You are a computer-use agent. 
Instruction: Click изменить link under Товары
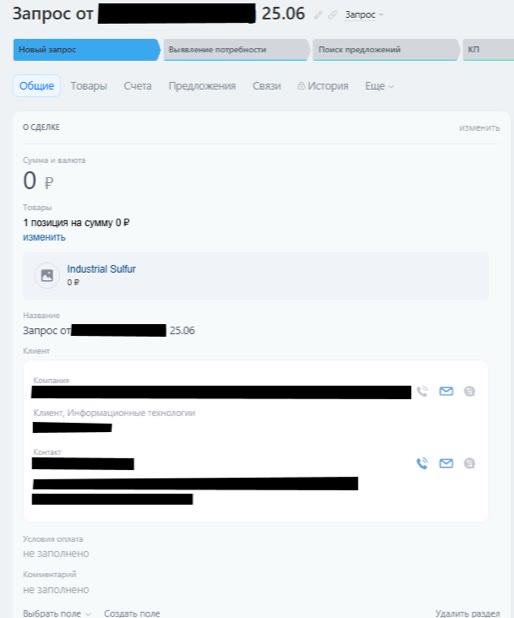pos(44,237)
